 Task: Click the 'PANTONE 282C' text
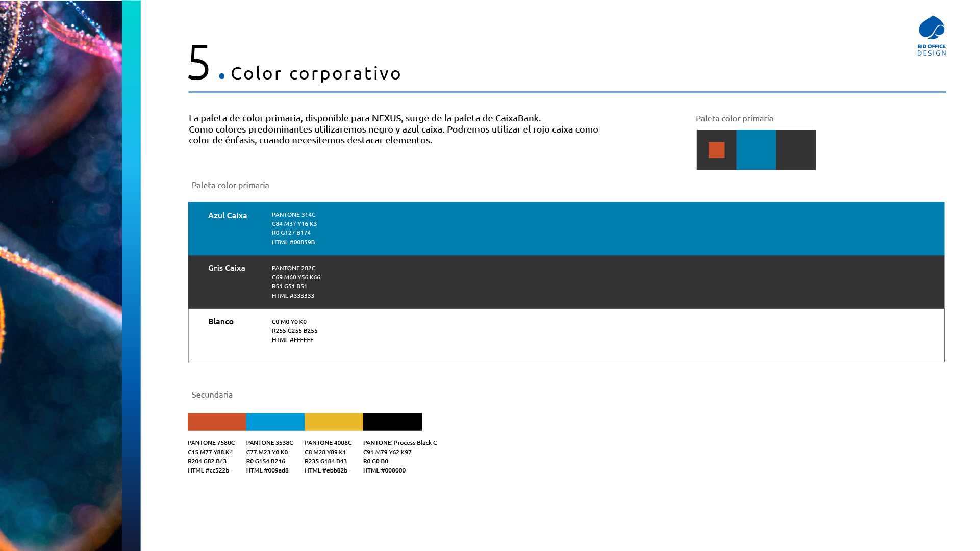coord(294,268)
